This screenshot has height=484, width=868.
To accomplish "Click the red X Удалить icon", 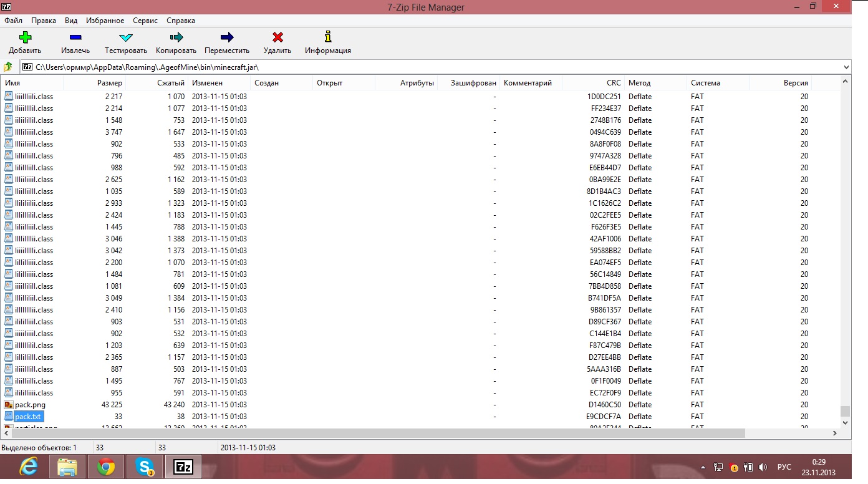I will pyautogui.click(x=277, y=37).
